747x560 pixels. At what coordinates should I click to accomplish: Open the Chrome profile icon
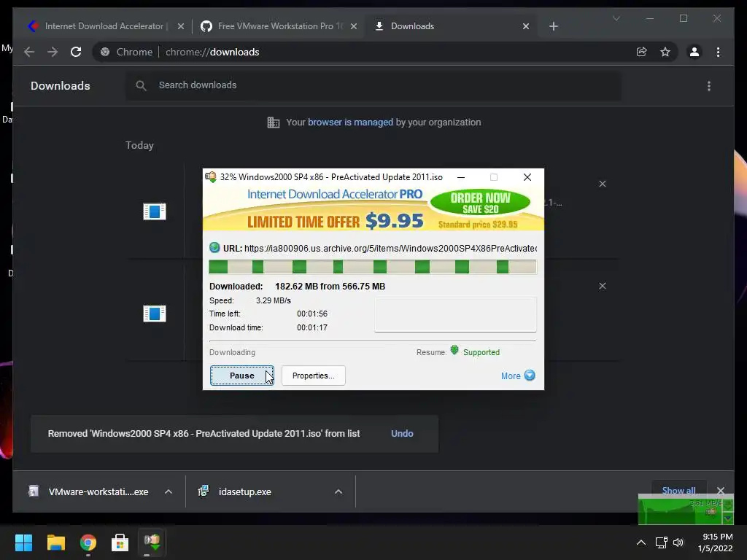click(x=694, y=52)
